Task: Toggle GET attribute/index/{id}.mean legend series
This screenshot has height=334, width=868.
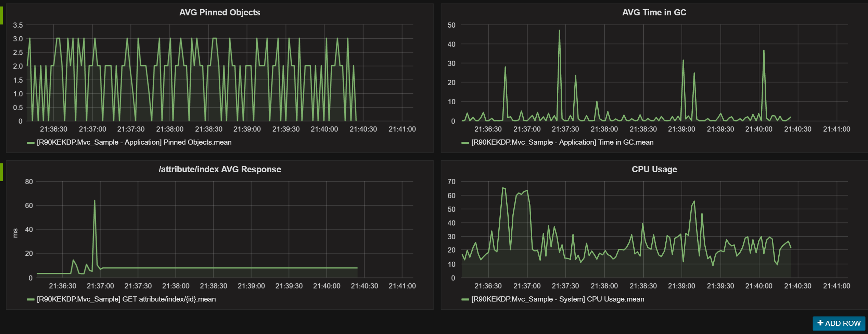Action: (126, 299)
